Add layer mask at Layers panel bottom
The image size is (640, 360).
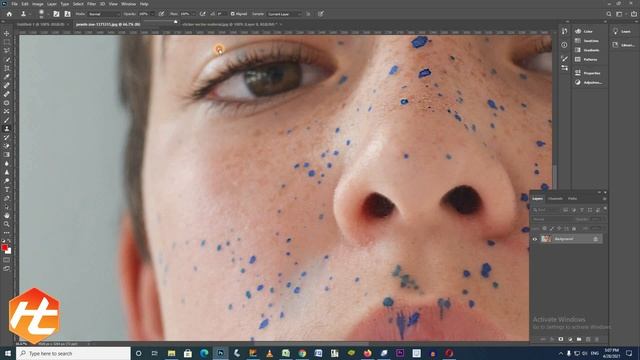(561, 339)
